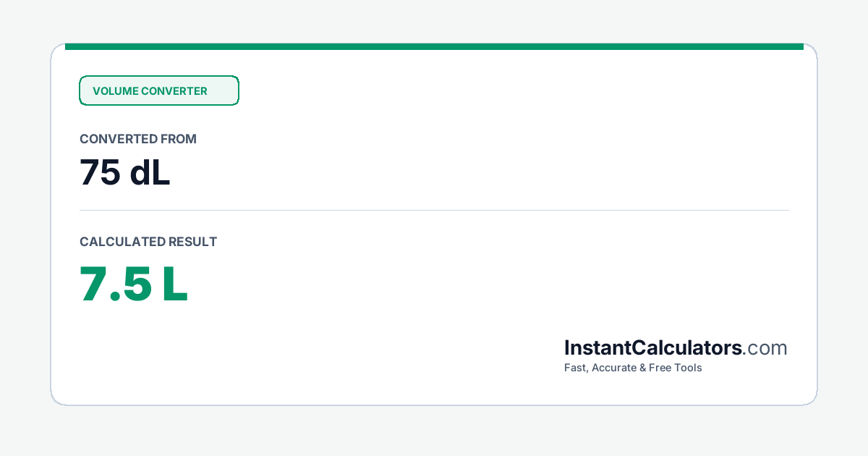Click the green L unit of result
Image resolution: width=868 pixels, height=456 pixels.
pos(176,284)
